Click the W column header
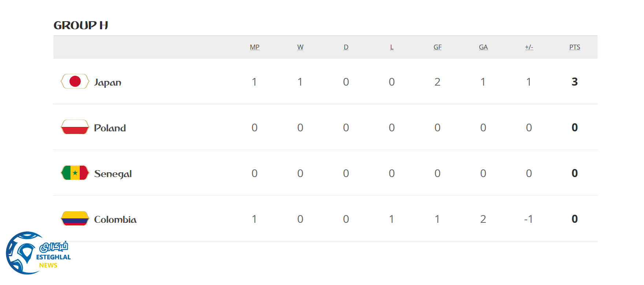Viewport: 644px width, 285px height. point(300,47)
